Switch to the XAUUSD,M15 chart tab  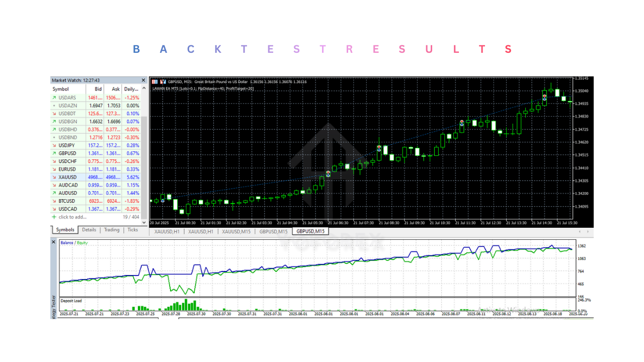pyautogui.click(x=236, y=231)
